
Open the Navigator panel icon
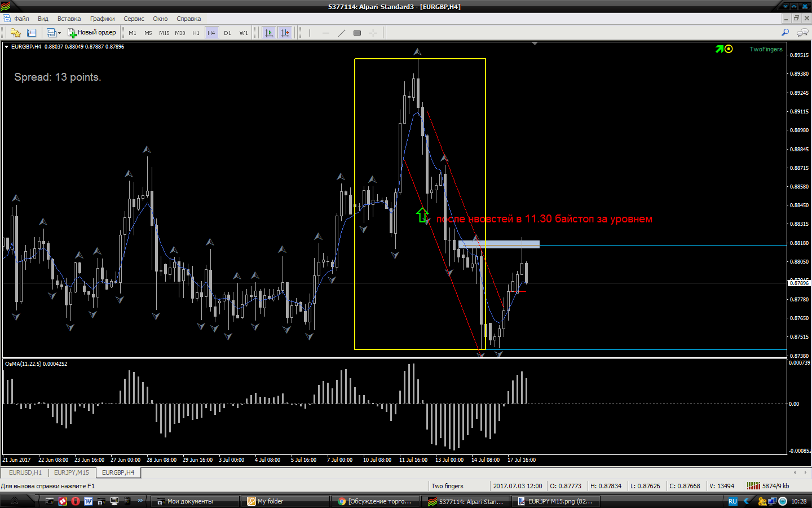pos(32,33)
